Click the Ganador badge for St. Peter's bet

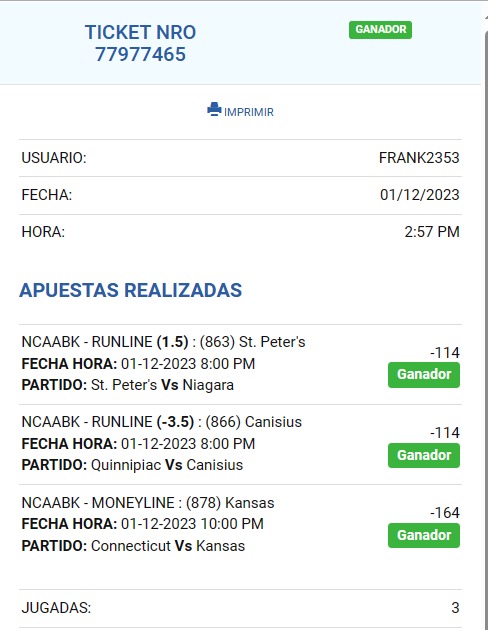click(x=424, y=375)
